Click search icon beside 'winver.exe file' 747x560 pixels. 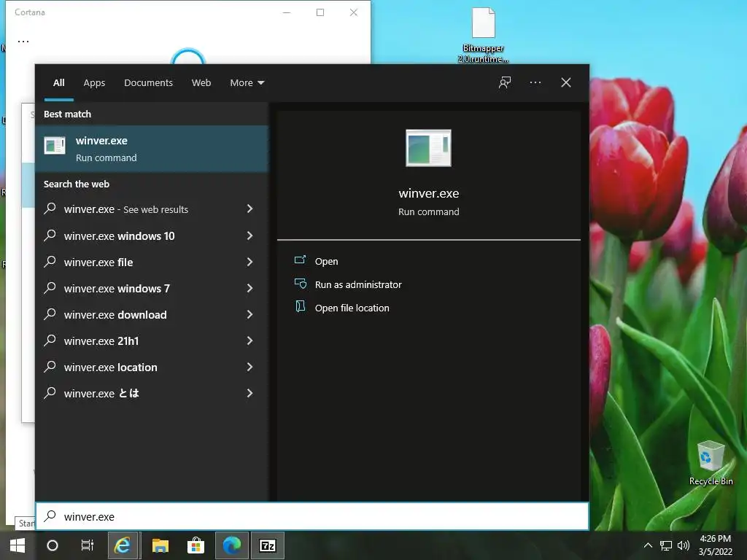(50, 262)
